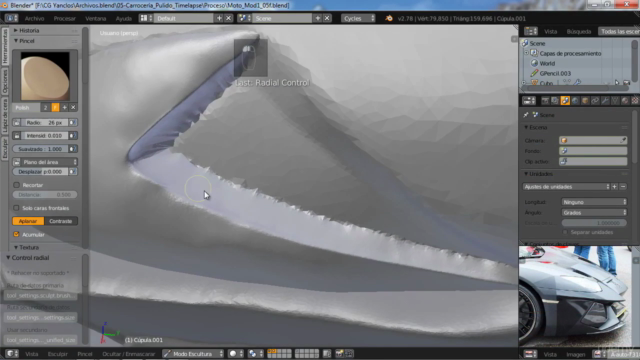640x360 pixels.
Task: Click the Blender logo in info header
Action: [x=389, y=18]
